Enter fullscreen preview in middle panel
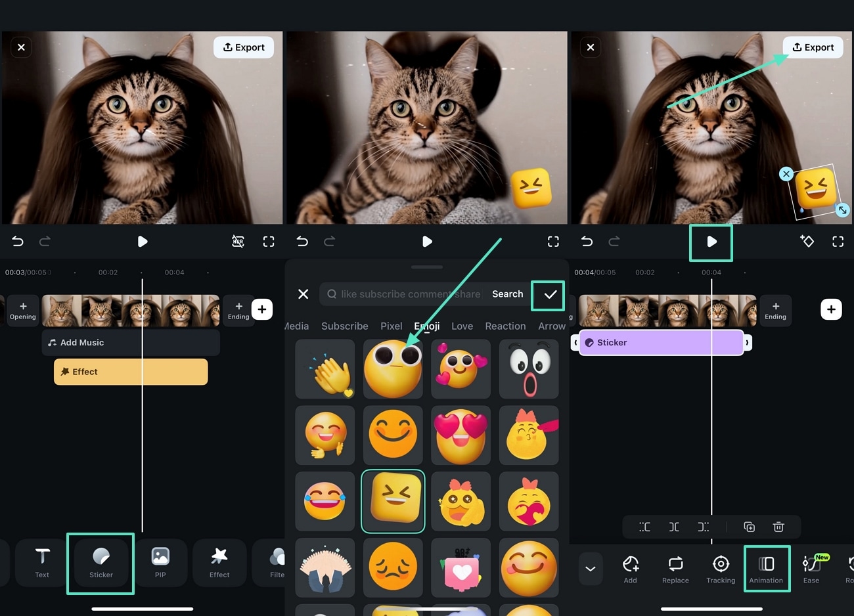Image resolution: width=854 pixels, height=616 pixels. pos(553,242)
